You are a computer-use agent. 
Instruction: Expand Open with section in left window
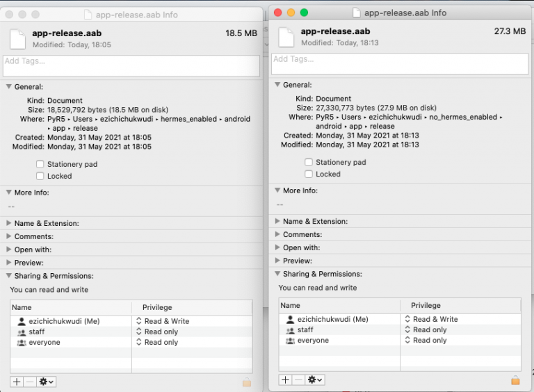point(9,250)
